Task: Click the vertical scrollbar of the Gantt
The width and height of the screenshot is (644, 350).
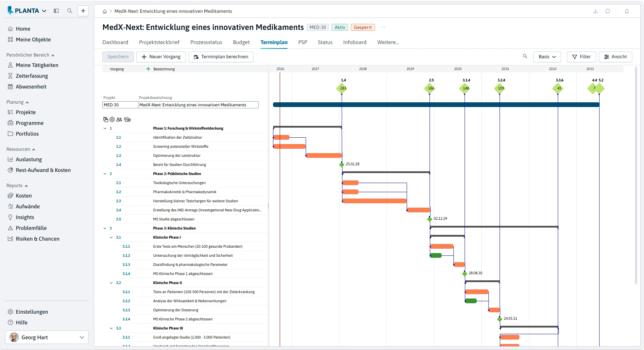Action: 636,175
